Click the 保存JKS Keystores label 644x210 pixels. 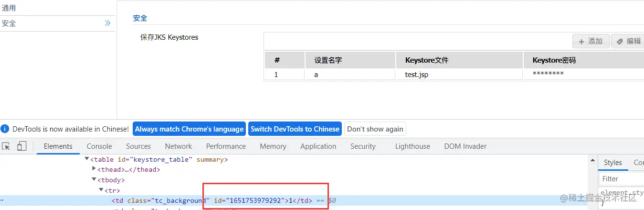169,37
